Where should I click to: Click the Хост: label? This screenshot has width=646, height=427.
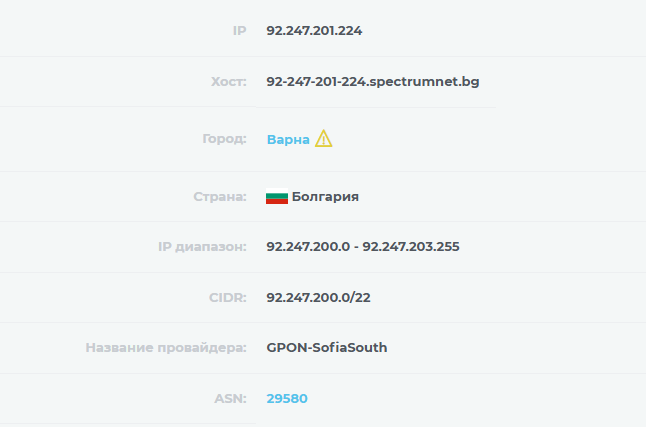tap(229, 82)
